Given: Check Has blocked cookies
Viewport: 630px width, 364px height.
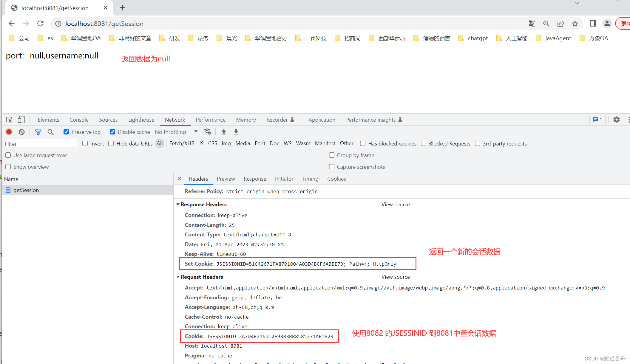Looking at the screenshot, I should point(363,143).
